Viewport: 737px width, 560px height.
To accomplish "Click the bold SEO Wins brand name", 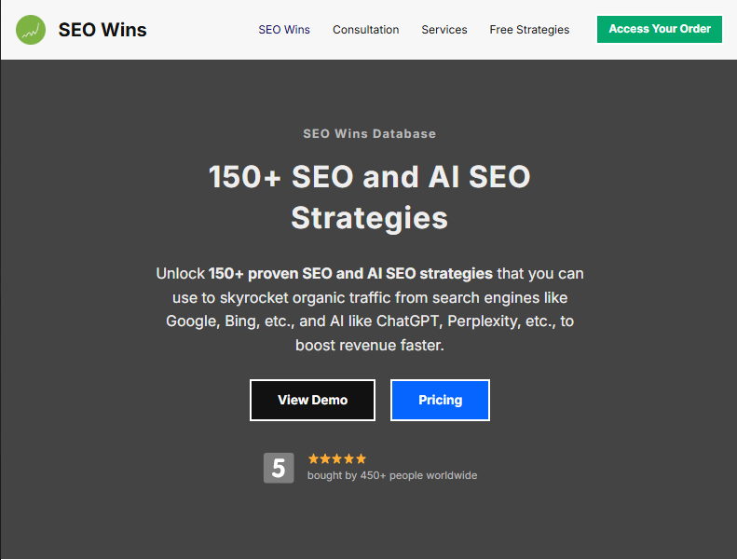I will pos(102,30).
